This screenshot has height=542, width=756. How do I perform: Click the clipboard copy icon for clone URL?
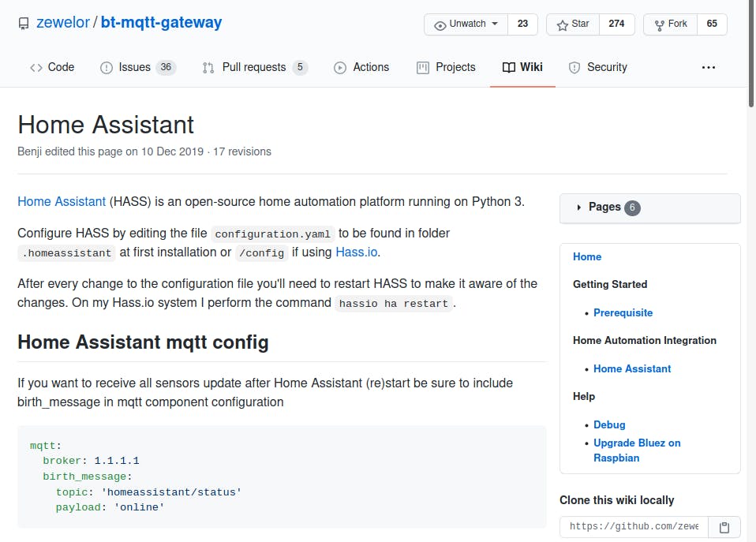click(x=724, y=527)
